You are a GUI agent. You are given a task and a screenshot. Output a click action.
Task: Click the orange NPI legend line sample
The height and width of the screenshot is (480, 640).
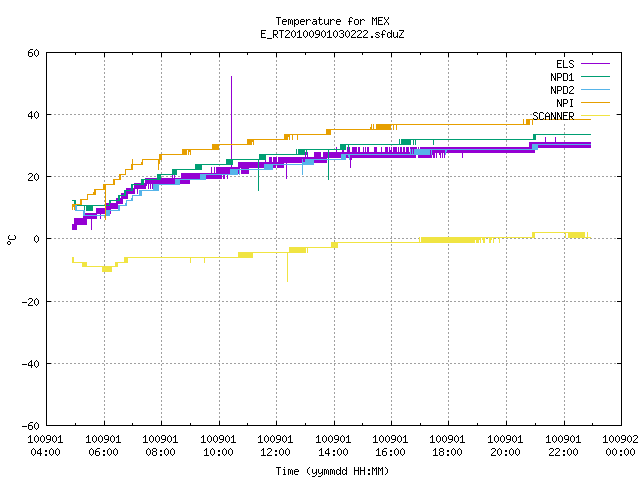[595, 102]
